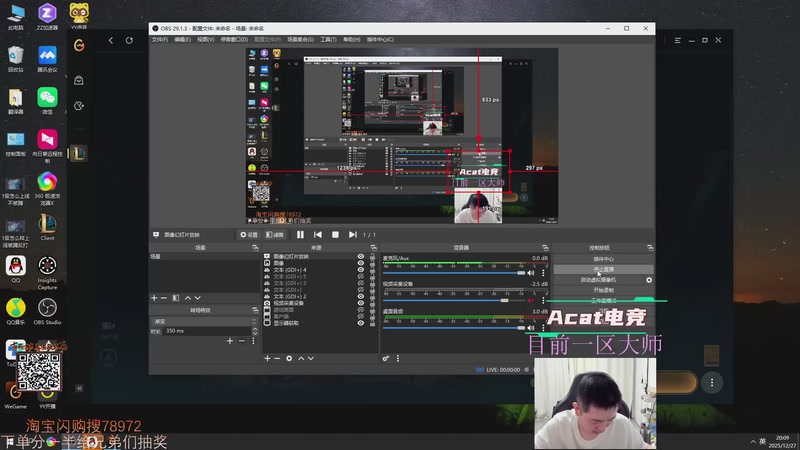Increment transition duration stepper arrows
This screenshot has width=800, height=450.
coord(255,331)
